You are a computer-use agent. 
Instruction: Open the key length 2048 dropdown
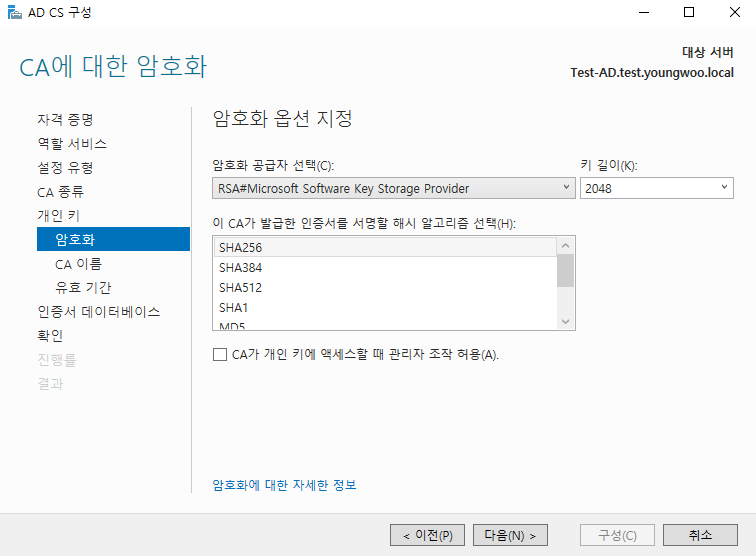[x=657, y=188]
